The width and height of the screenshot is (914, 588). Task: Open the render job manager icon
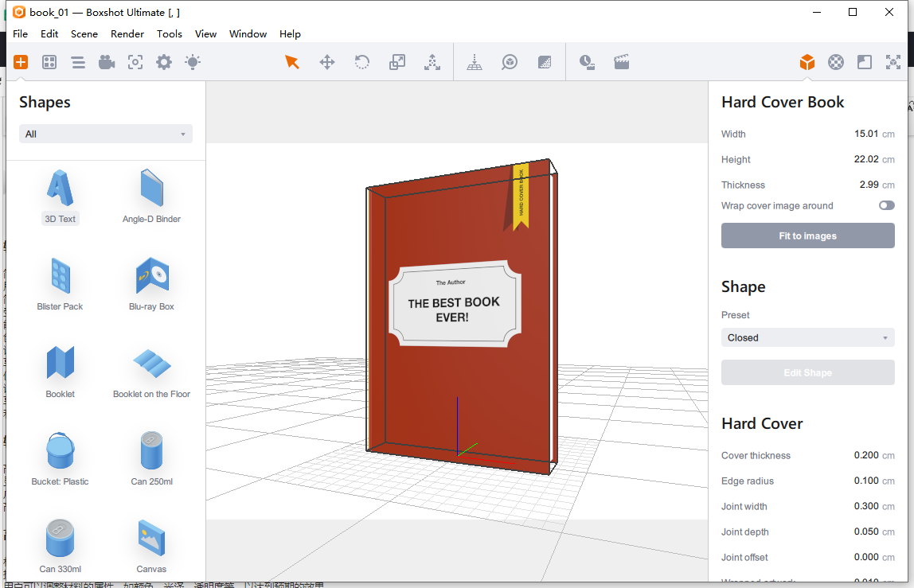587,62
